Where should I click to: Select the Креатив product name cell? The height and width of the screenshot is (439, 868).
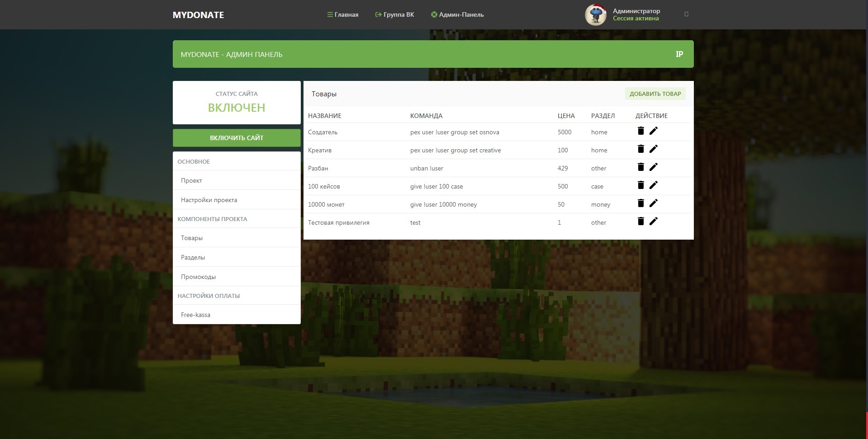(320, 150)
